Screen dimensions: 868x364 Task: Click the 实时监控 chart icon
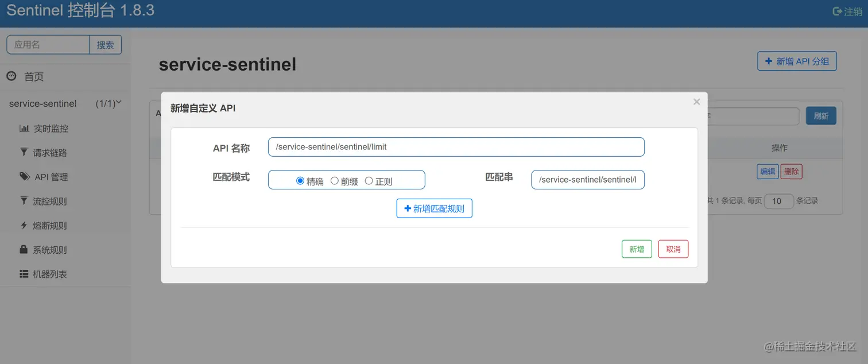[x=24, y=128]
